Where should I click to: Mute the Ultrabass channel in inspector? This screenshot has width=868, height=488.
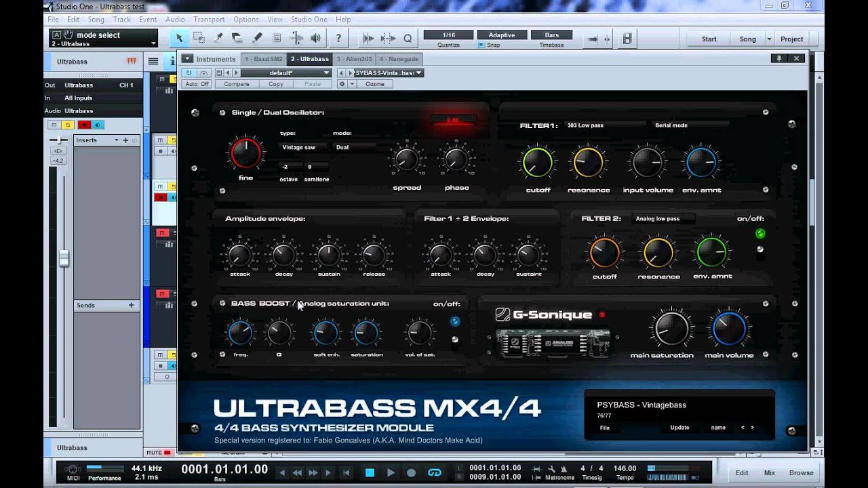(x=54, y=125)
